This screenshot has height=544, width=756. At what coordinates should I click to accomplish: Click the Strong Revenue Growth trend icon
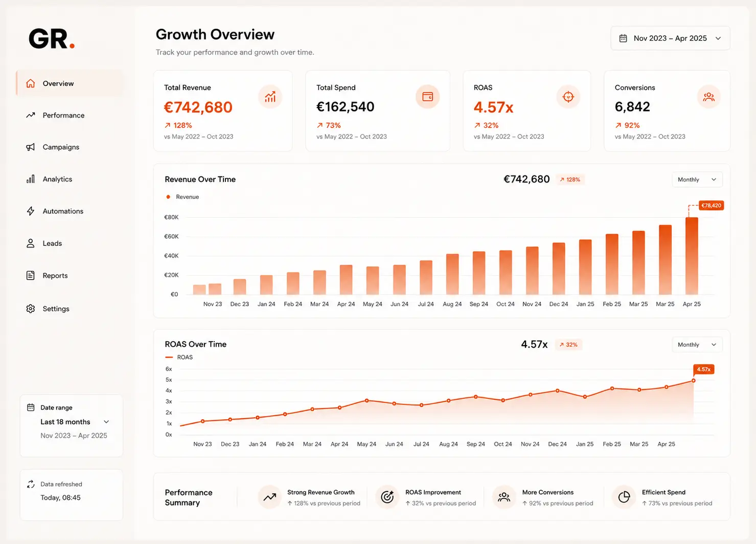[269, 497]
